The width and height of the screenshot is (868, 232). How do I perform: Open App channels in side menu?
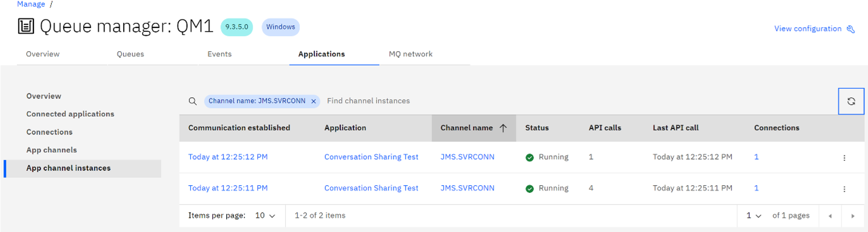[x=52, y=150]
